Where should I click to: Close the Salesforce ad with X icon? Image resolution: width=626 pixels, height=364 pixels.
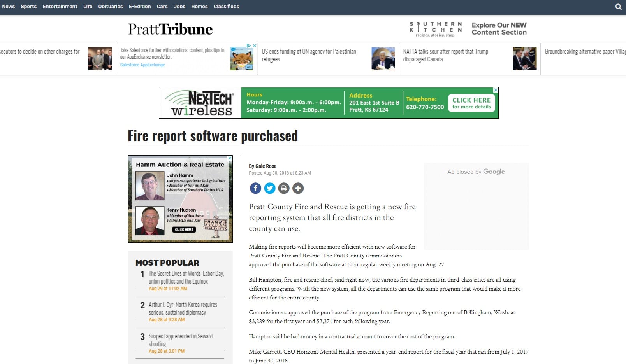point(255,45)
